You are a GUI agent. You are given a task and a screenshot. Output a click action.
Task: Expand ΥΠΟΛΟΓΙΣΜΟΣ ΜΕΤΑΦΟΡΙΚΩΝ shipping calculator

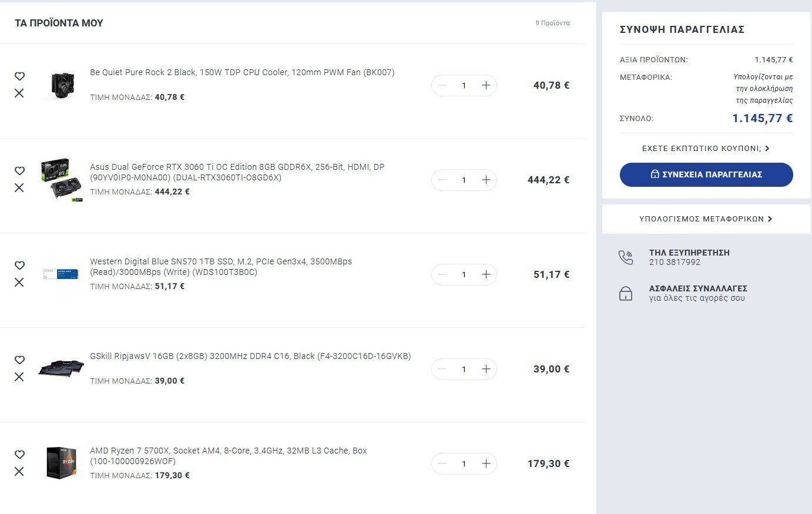706,219
